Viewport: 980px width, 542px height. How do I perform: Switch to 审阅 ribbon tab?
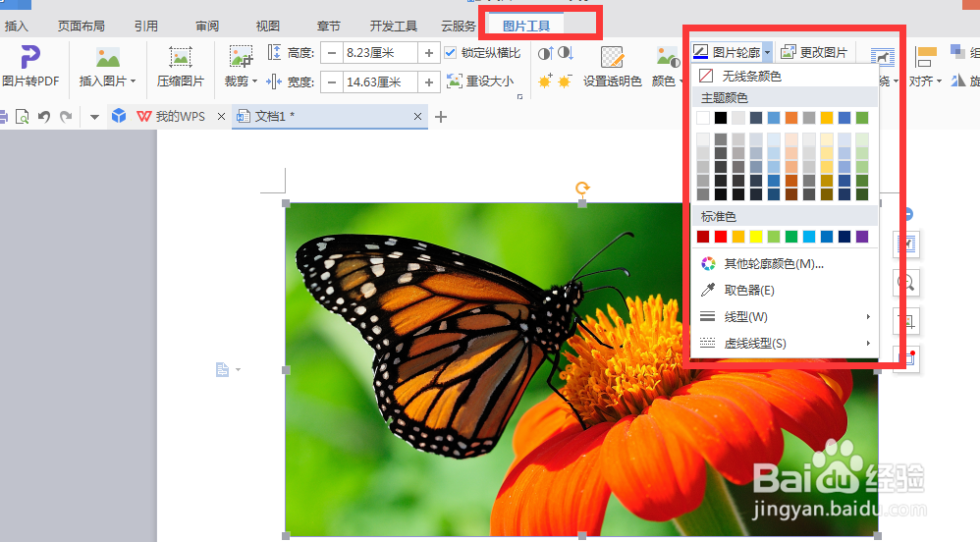(207, 26)
